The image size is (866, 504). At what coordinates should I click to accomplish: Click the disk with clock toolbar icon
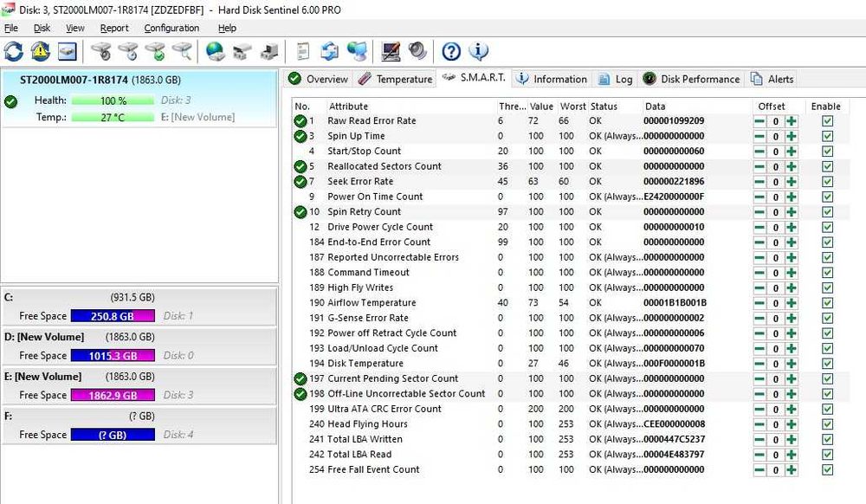(x=128, y=51)
